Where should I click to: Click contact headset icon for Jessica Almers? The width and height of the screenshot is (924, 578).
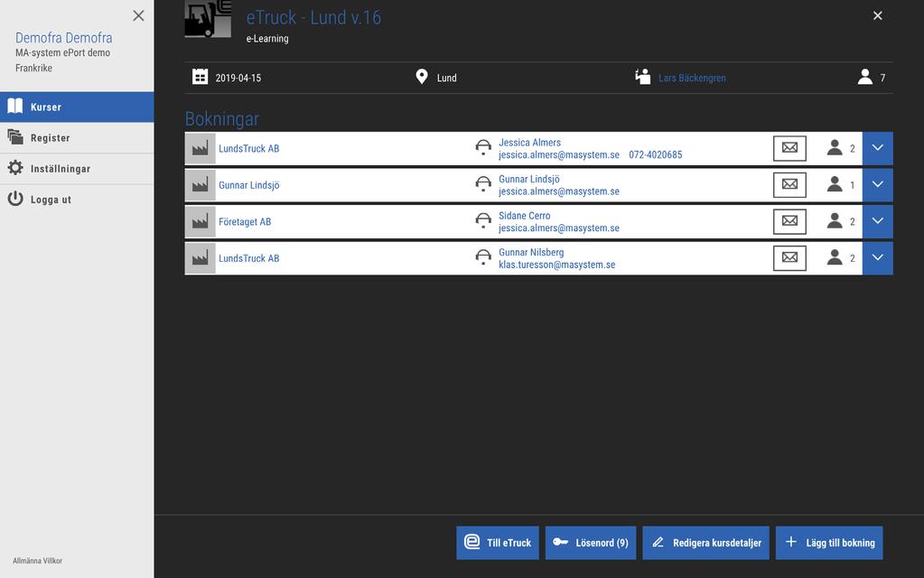tap(483, 148)
